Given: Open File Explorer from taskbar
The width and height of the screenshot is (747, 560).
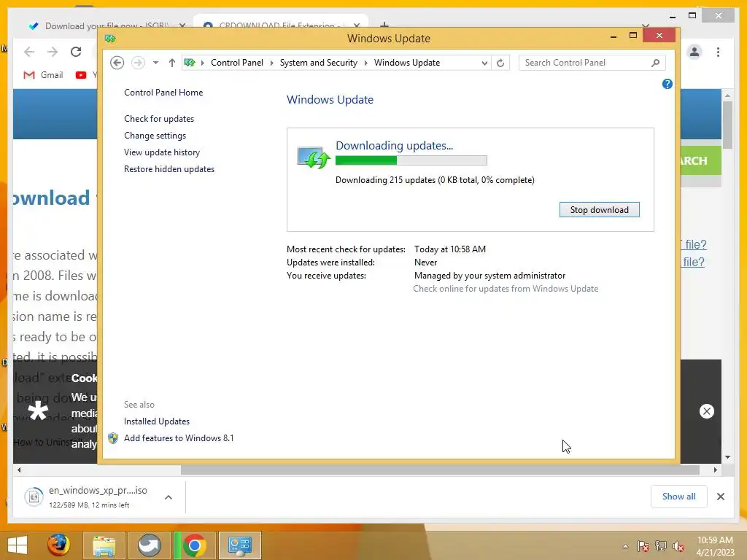Looking at the screenshot, I should (104, 545).
